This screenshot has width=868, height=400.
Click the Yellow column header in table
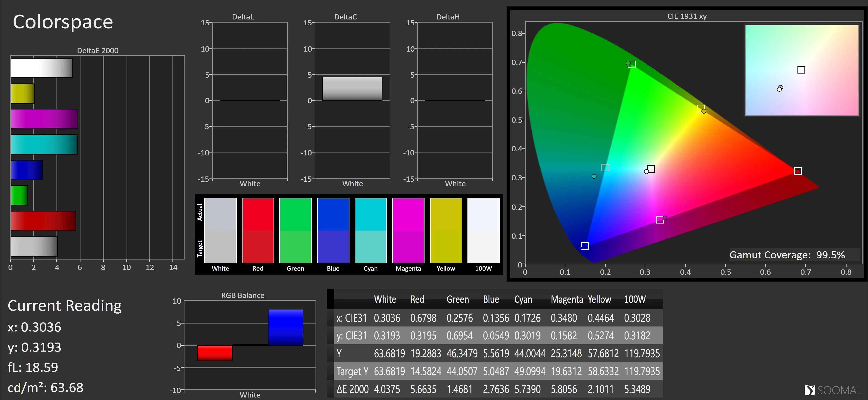click(x=599, y=299)
